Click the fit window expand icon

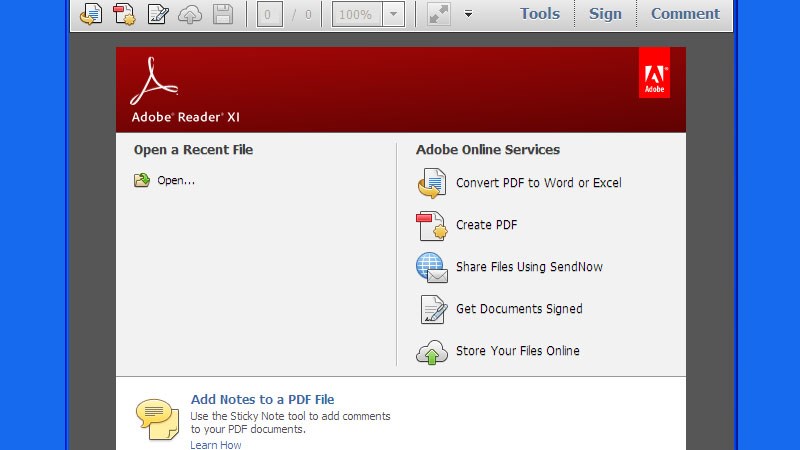(438, 14)
